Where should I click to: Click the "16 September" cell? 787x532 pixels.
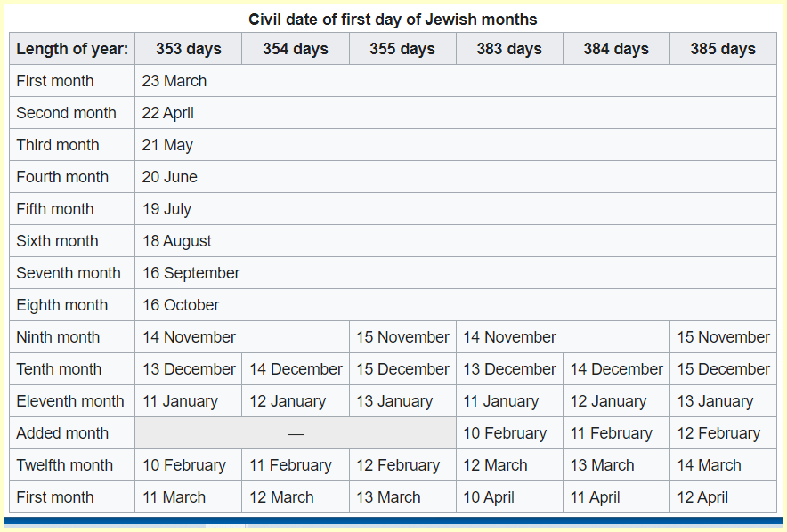191,273
